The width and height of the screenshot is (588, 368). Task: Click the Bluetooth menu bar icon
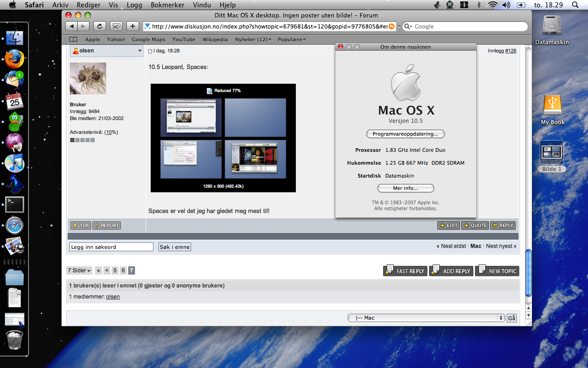(479, 5)
